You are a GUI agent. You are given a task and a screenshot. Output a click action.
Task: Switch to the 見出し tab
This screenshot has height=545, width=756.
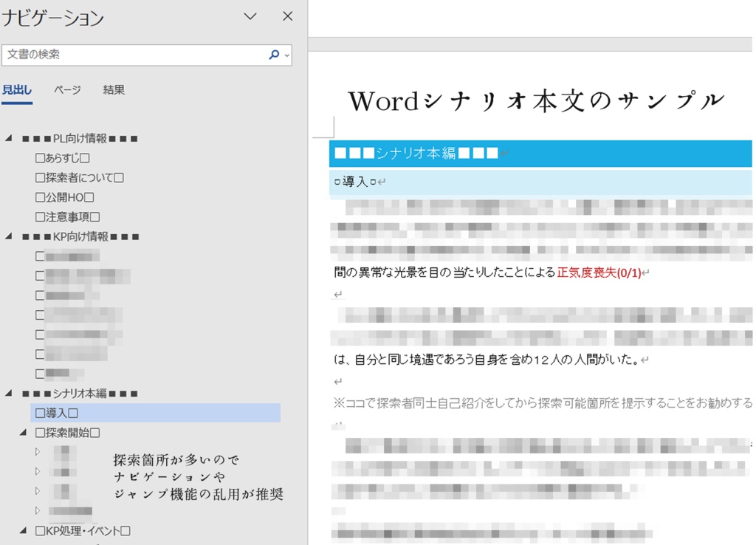click(x=17, y=90)
